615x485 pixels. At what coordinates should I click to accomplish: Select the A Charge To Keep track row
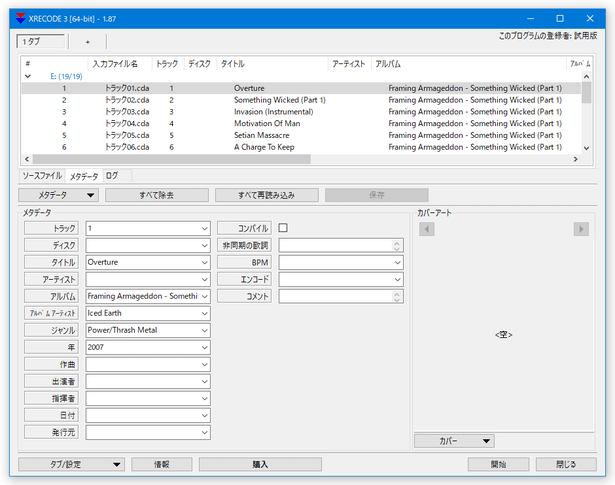coord(301,147)
